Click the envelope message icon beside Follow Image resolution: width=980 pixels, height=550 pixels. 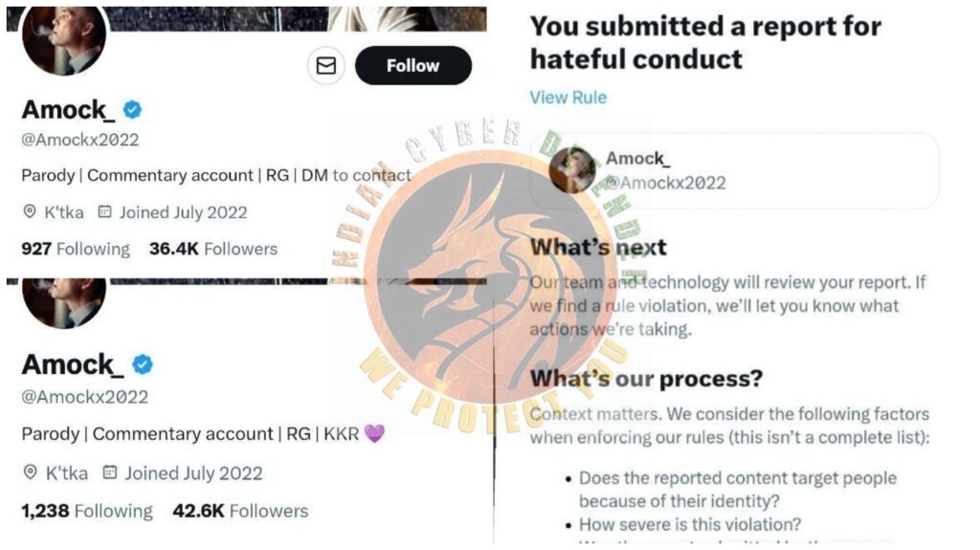(x=326, y=65)
